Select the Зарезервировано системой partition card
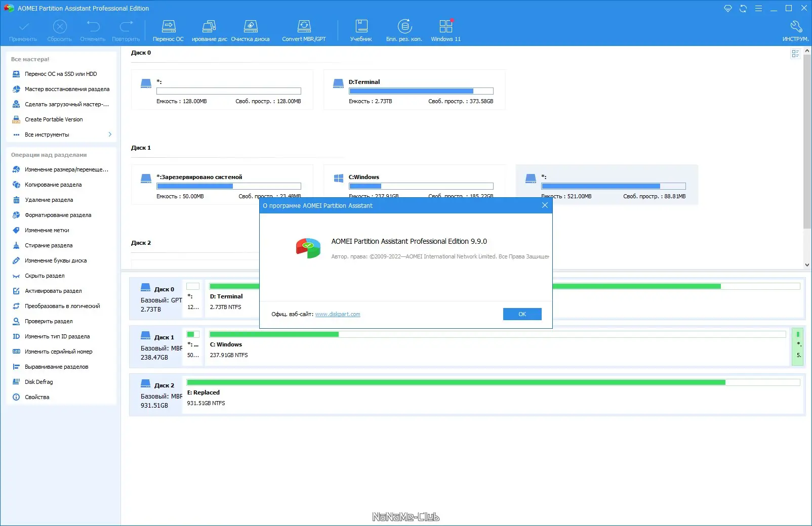The image size is (812, 526). 222,185
